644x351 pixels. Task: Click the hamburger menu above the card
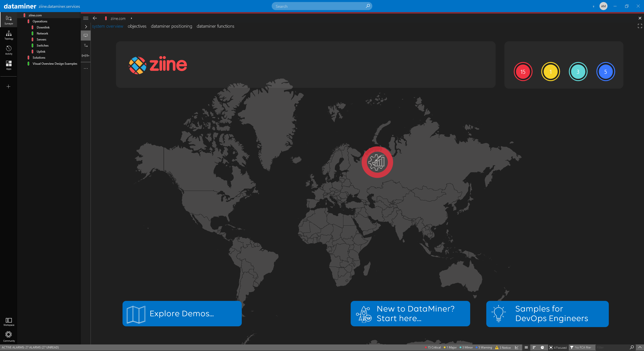pyautogui.click(x=86, y=18)
